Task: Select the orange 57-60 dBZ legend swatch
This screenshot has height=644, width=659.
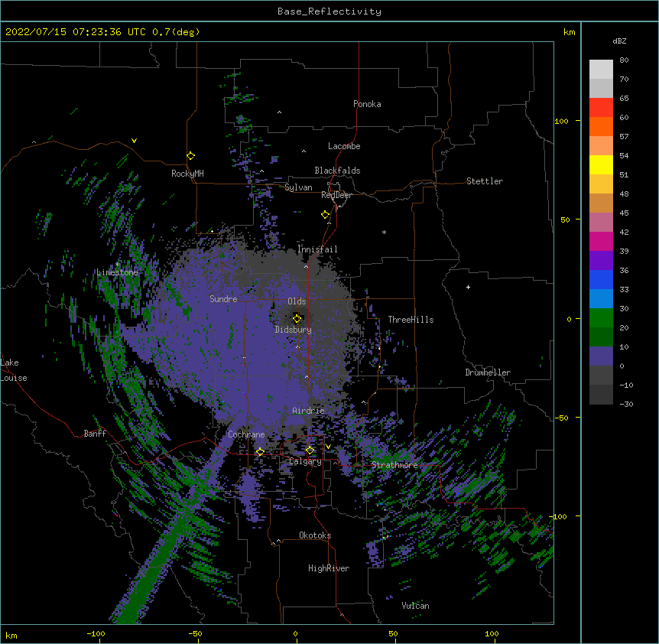Action: coord(601,126)
